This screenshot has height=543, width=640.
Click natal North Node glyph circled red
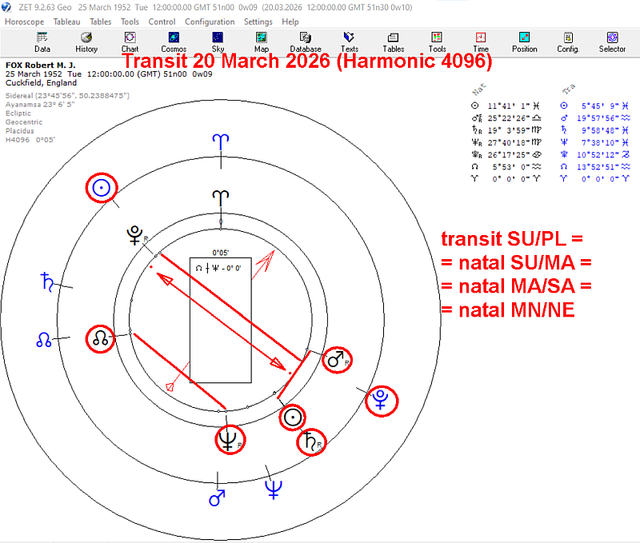click(100, 338)
